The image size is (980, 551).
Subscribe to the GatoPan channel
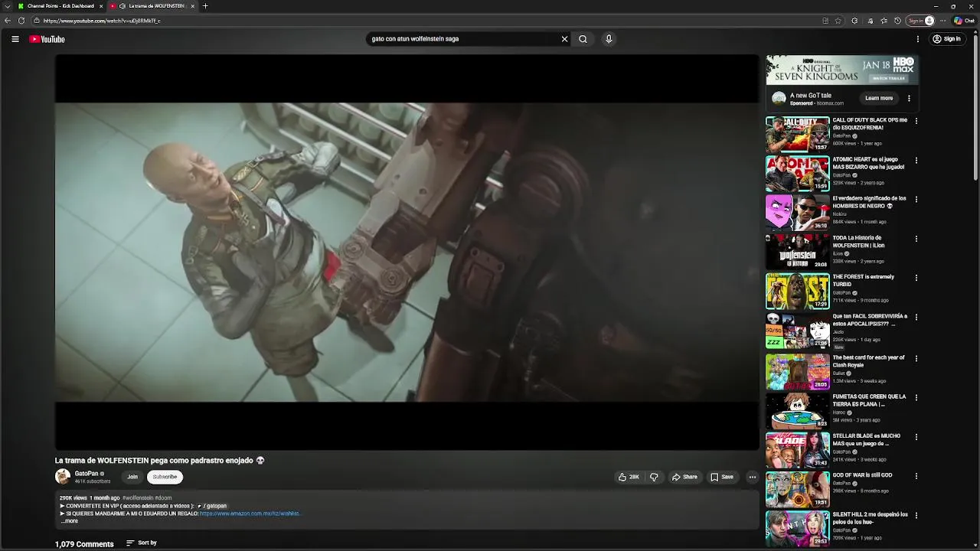165,477
